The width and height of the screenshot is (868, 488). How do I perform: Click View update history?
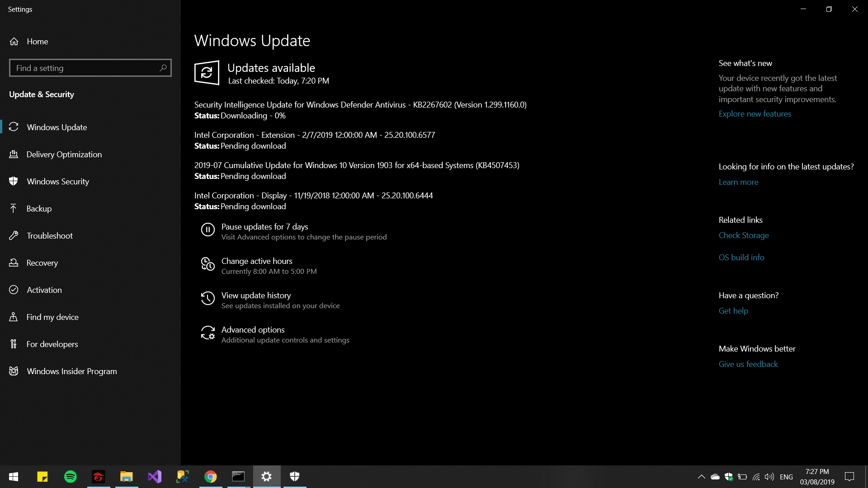click(x=256, y=295)
